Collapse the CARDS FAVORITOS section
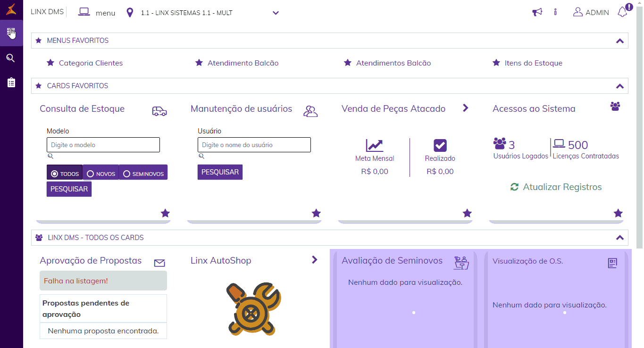Screen dimensions: 644x348 620,86
